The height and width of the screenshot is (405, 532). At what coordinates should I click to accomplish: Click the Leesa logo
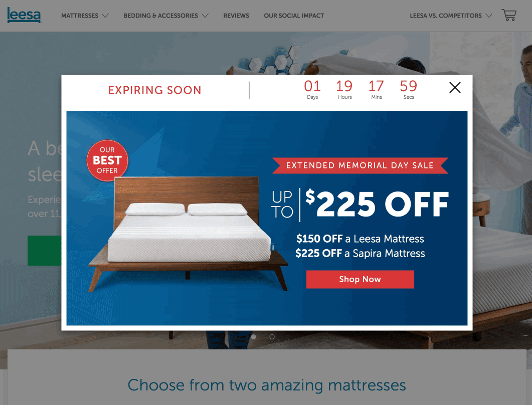coord(24,15)
